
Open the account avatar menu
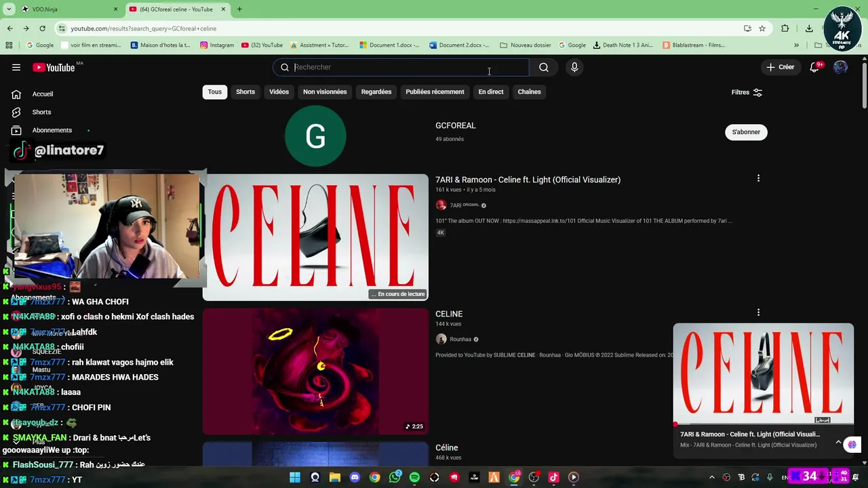(841, 67)
